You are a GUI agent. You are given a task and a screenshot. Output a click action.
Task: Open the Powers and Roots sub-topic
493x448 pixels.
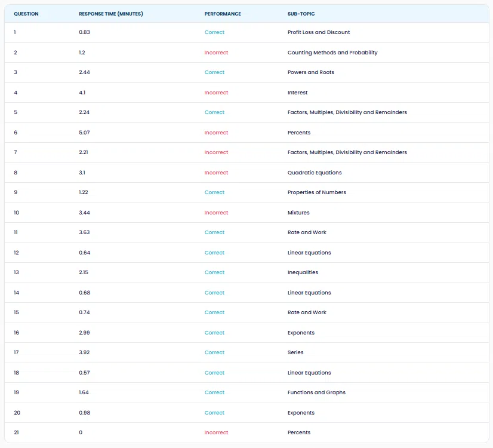click(x=310, y=72)
